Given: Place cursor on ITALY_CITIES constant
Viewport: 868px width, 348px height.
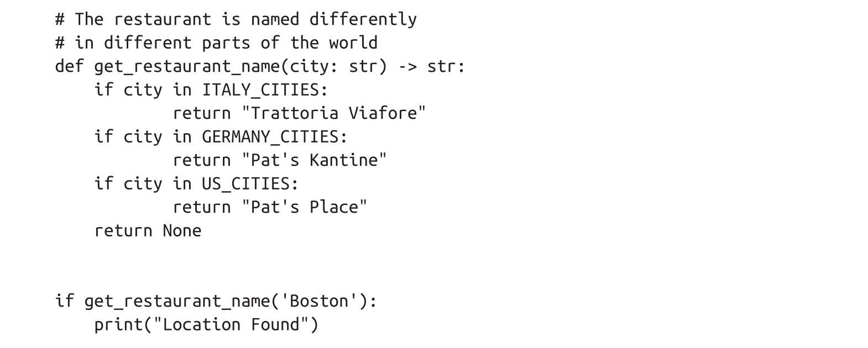Looking at the screenshot, I should (260, 90).
